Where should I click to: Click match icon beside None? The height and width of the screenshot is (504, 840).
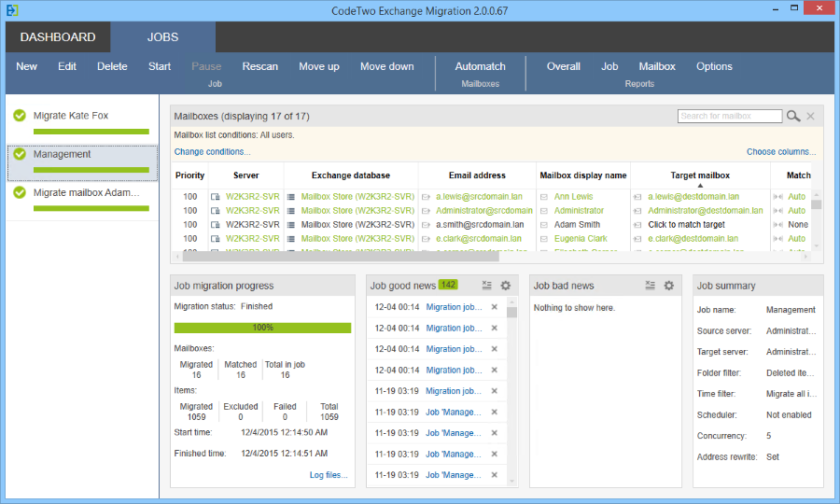[x=777, y=225]
